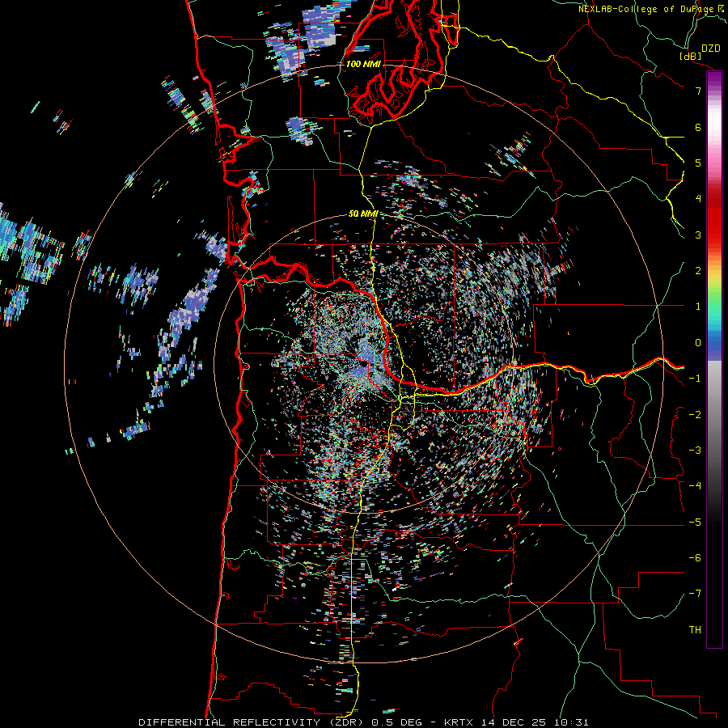
Task: Click the -4 value on the scale
Action: coord(695,486)
